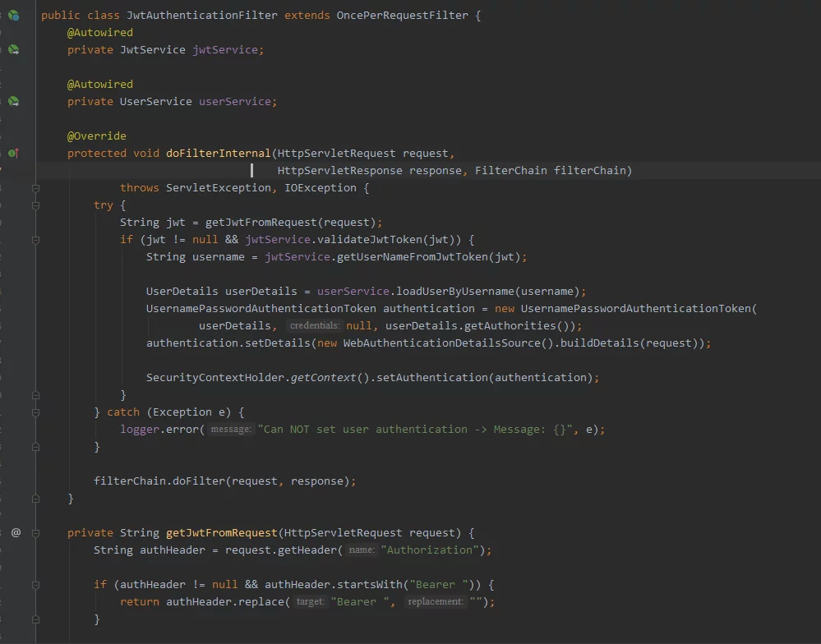Viewport: 821px width, 644px height.
Task: Click the autowired dependency gutter icon for jwtService
Action: tap(14, 50)
